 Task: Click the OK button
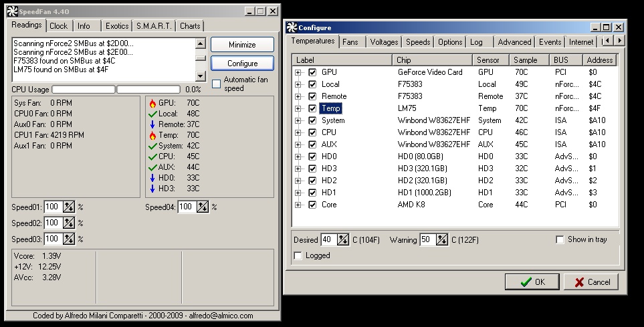(x=532, y=282)
